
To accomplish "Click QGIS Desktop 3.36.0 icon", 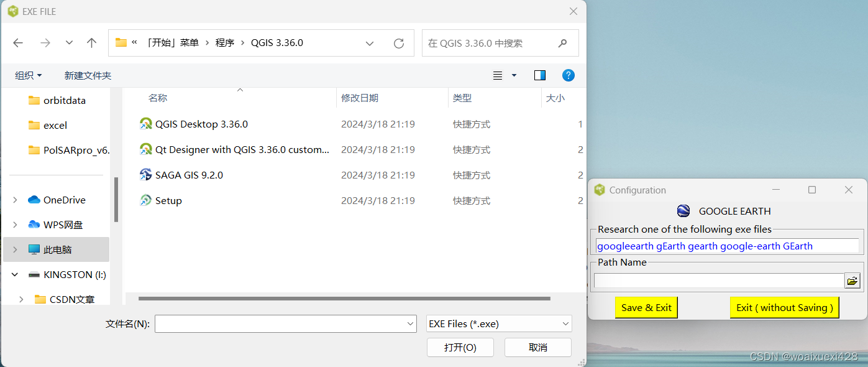I will coord(145,124).
